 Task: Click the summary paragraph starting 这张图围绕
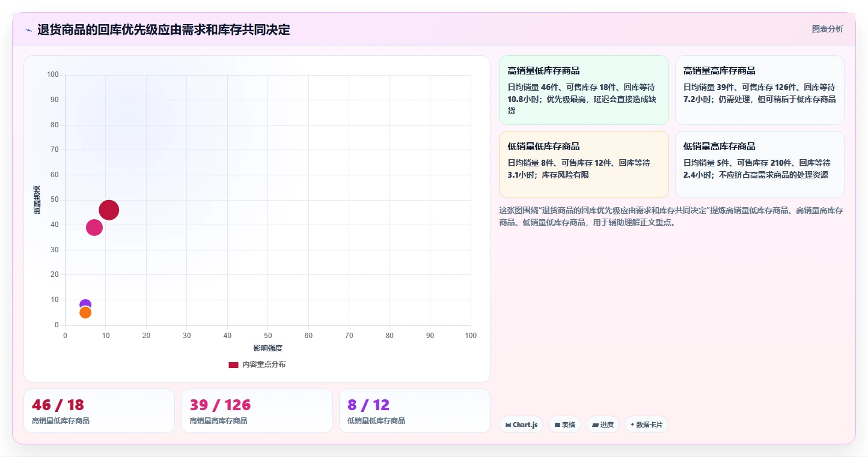pyautogui.click(x=671, y=216)
